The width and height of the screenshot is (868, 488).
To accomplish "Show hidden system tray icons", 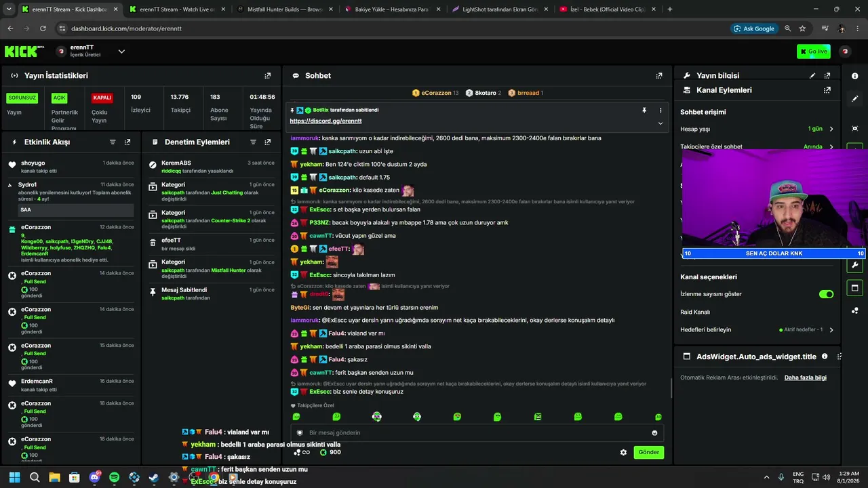I will [766, 477].
